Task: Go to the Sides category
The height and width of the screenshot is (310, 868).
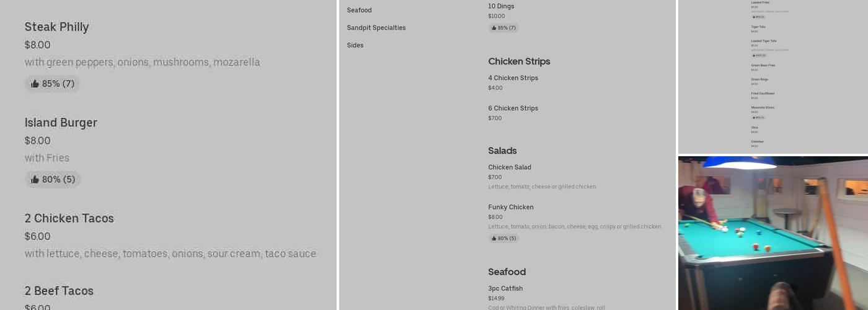Action: pyautogui.click(x=355, y=45)
